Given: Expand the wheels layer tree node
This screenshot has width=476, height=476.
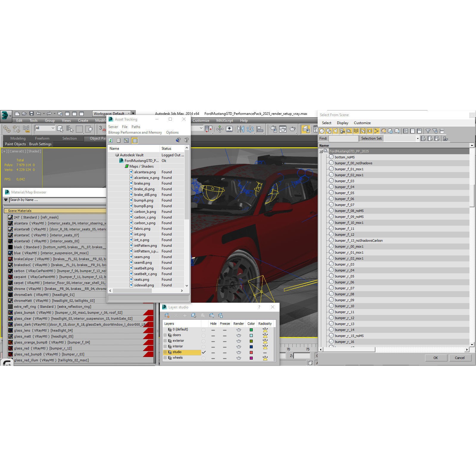Looking at the screenshot, I should 165,358.
